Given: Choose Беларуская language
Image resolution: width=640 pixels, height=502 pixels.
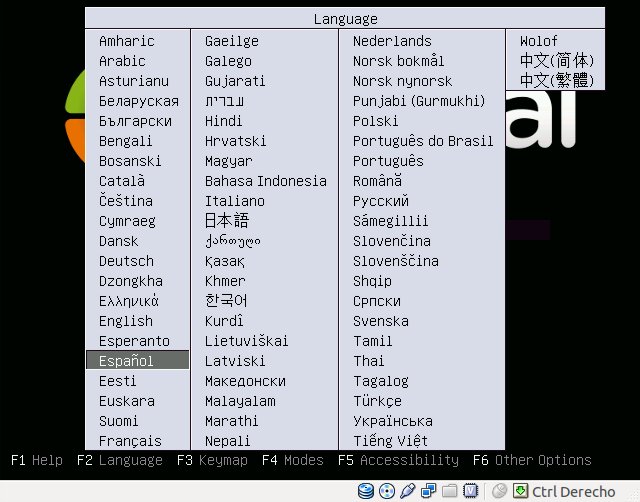Looking at the screenshot, I should [x=138, y=101].
